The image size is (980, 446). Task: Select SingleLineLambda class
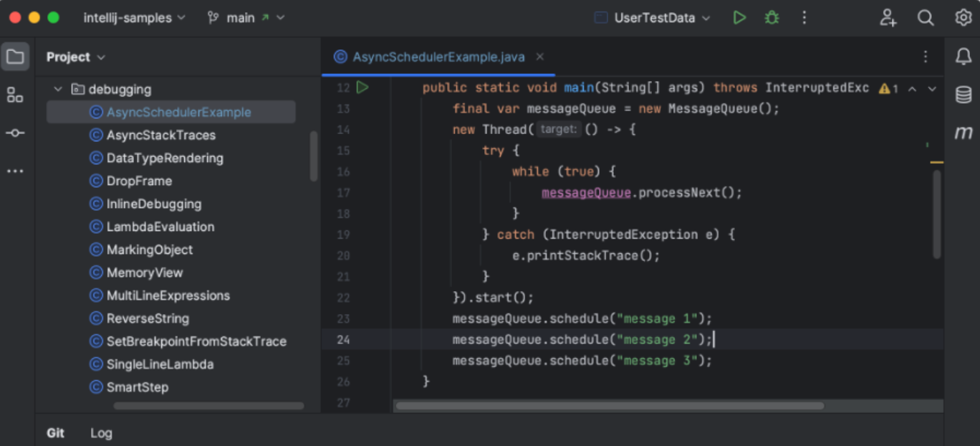(x=160, y=364)
